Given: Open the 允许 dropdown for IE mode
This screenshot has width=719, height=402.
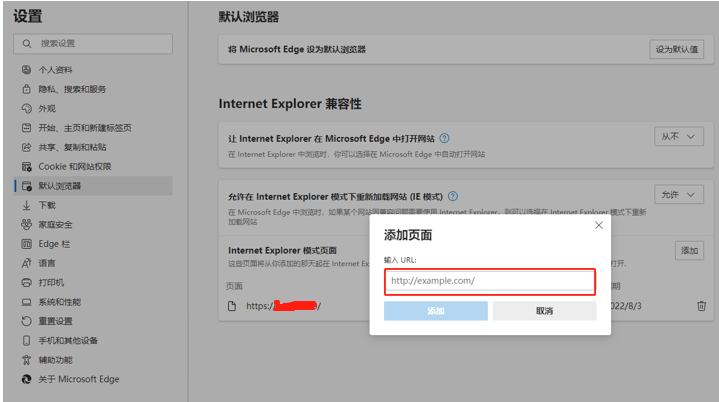Looking at the screenshot, I should coord(679,195).
